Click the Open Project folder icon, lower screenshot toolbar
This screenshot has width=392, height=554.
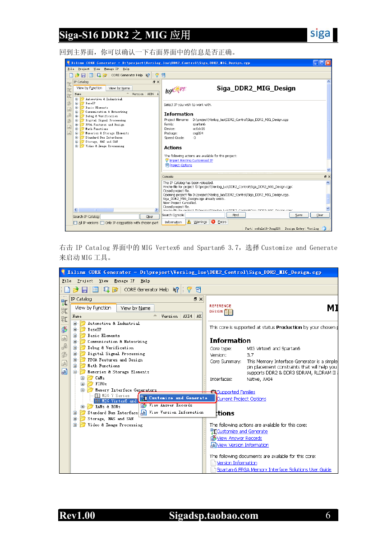click(x=75, y=290)
